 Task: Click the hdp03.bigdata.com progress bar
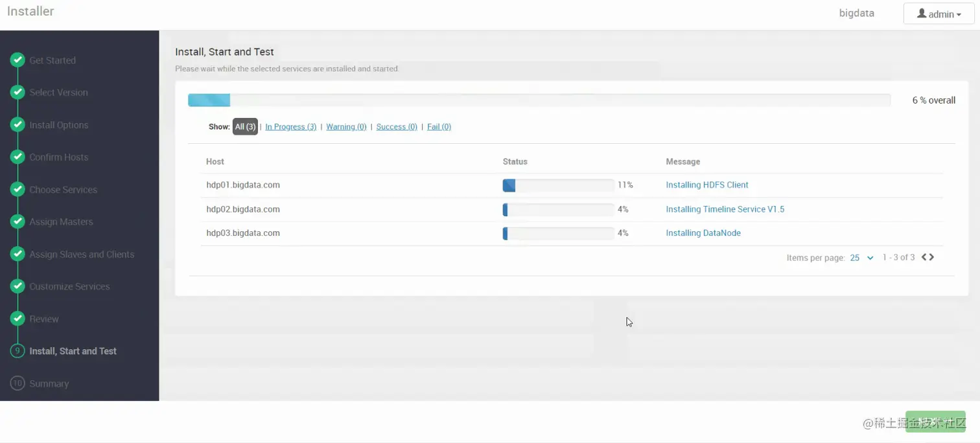click(x=558, y=233)
